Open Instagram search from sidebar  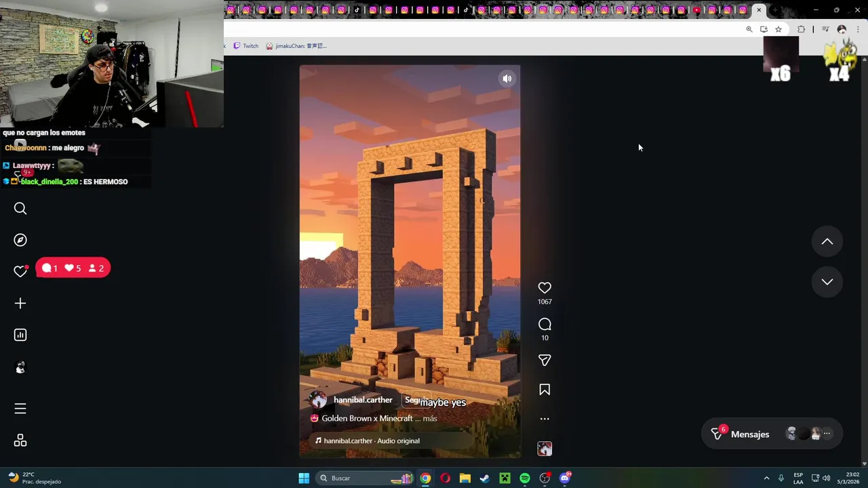coord(20,209)
